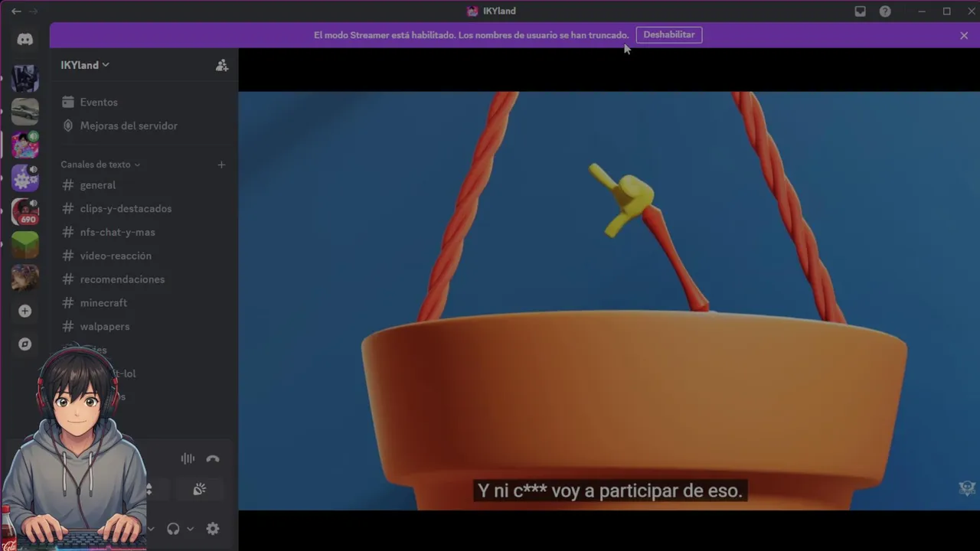The height and width of the screenshot is (551, 980).
Task: Go back with the title bar arrow
Action: 16,11
